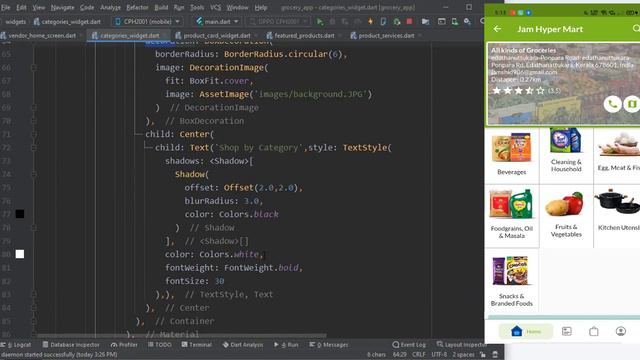Tap the Beverages category card
Screen dimensions: 640x360
click(511, 155)
